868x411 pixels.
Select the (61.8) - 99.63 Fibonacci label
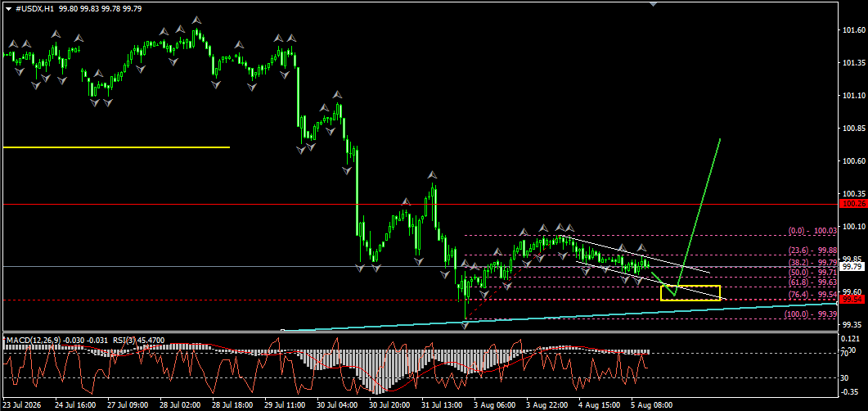click(812, 283)
